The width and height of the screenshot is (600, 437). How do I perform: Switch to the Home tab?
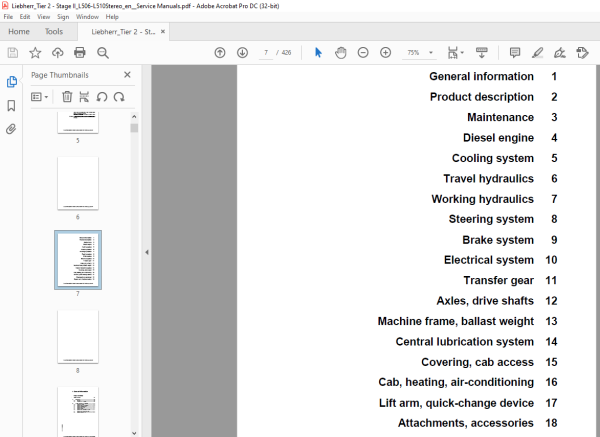(19, 32)
